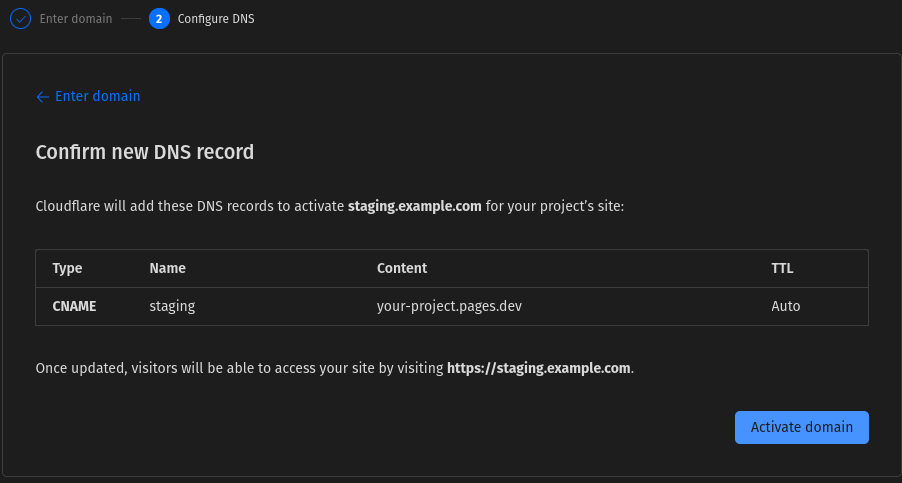Click the CNAME record type cell
Image resolution: width=902 pixels, height=483 pixels.
click(x=74, y=306)
